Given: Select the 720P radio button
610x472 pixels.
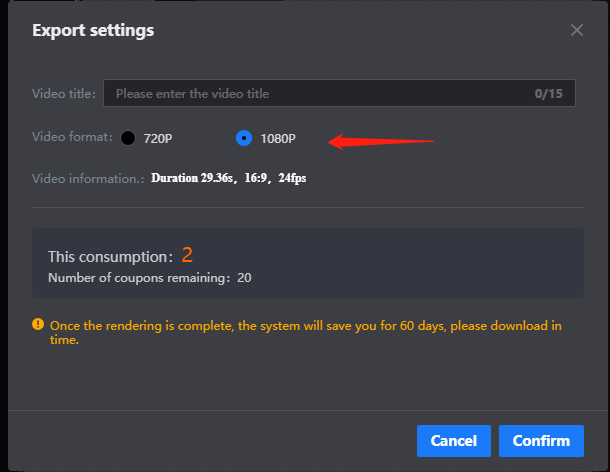Looking at the screenshot, I should click(128, 138).
